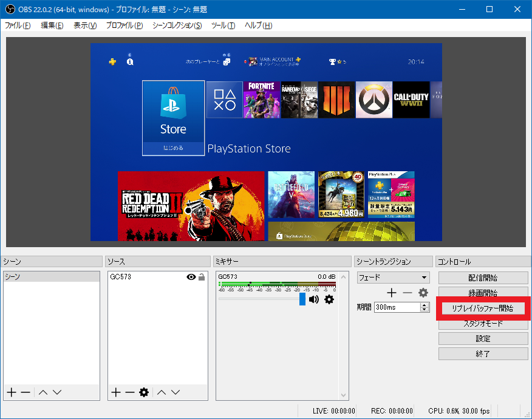Screen dimensions: 532x419
Task: Open the 編集(E) menu
Action: coord(52,26)
